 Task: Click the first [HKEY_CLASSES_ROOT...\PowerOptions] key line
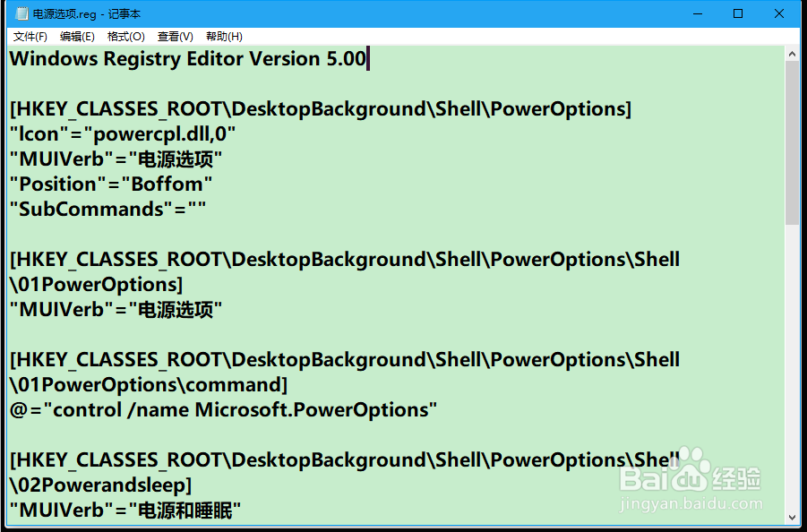click(x=321, y=109)
